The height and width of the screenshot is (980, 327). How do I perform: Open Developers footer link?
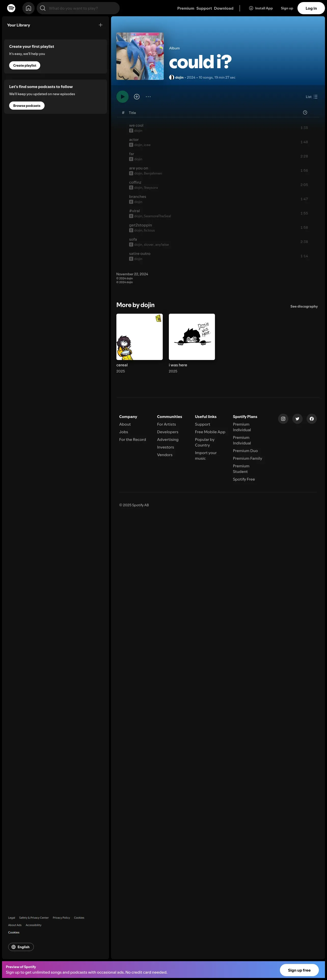[168, 432]
